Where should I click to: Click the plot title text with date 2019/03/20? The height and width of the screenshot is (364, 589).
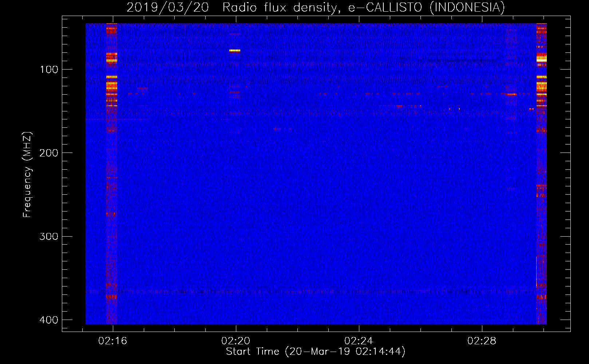tap(316, 7)
